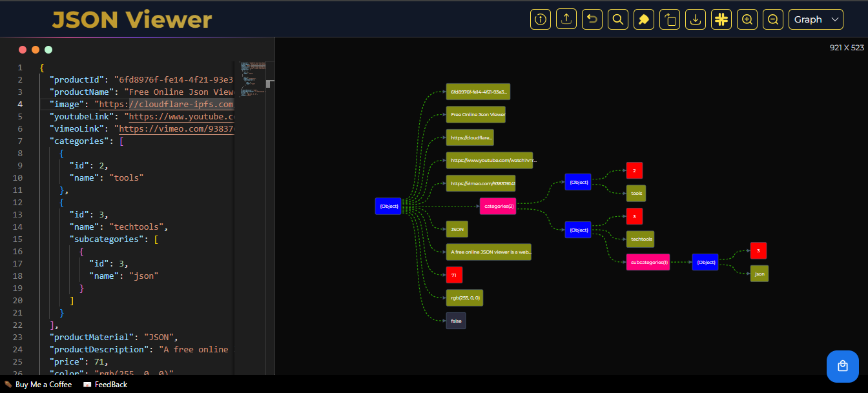Zoom in on the graph
The height and width of the screenshot is (393, 868).
point(747,19)
